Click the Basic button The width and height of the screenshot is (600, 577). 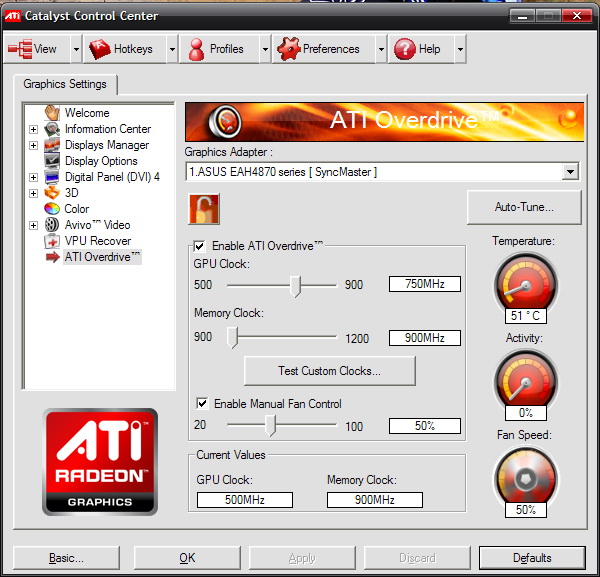point(66,558)
